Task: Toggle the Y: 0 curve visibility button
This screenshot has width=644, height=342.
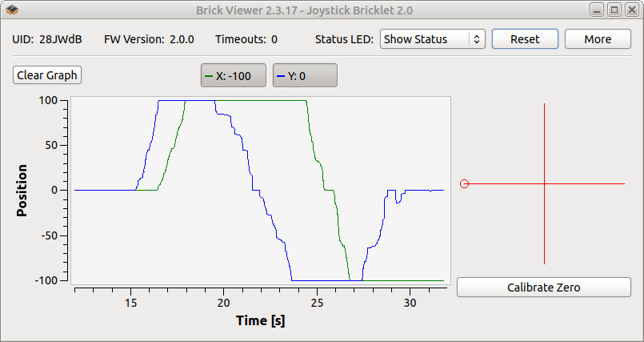Action: pos(305,75)
